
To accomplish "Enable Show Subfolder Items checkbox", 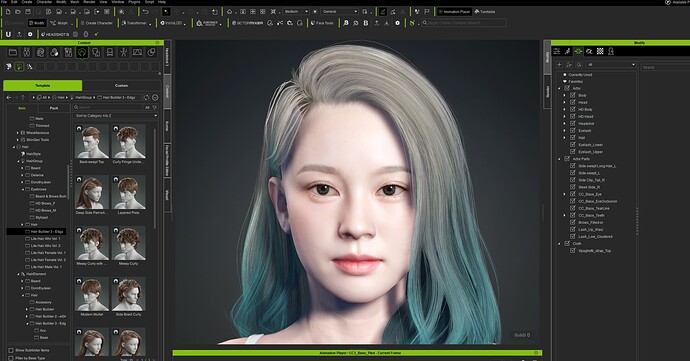I will [11, 350].
